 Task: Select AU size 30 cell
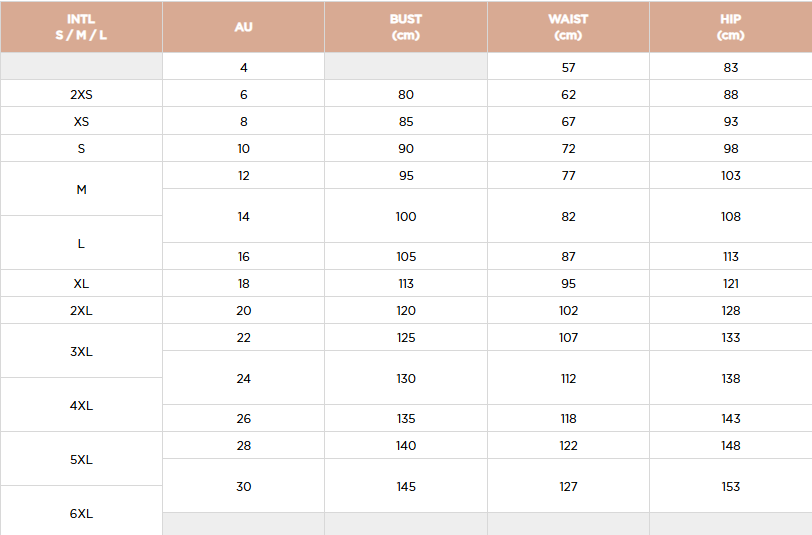243,486
